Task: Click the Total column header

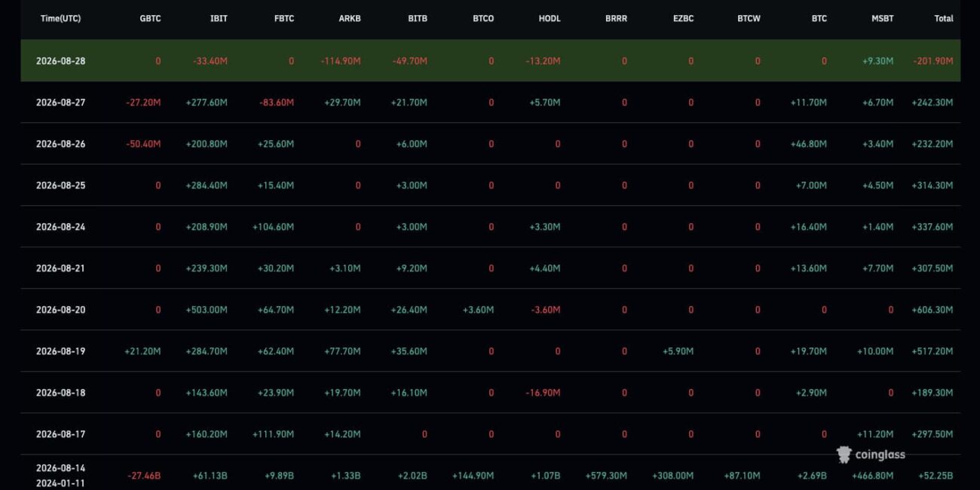Action: coord(944,18)
